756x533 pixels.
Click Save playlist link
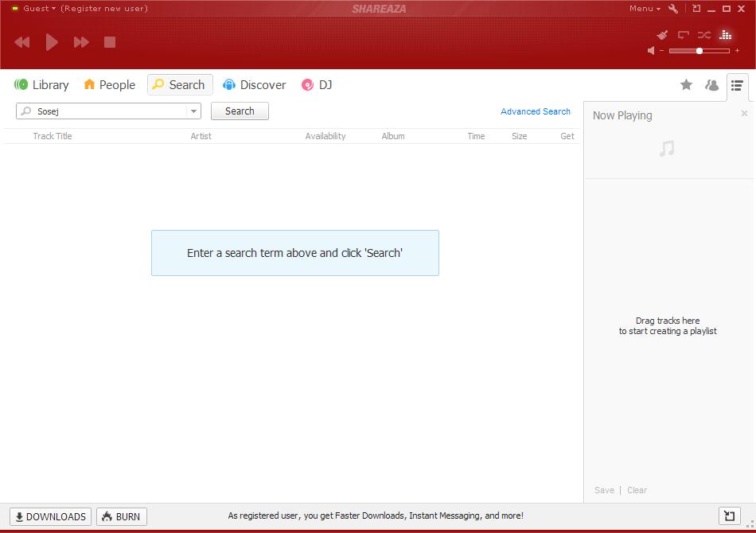[x=604, y=490]
